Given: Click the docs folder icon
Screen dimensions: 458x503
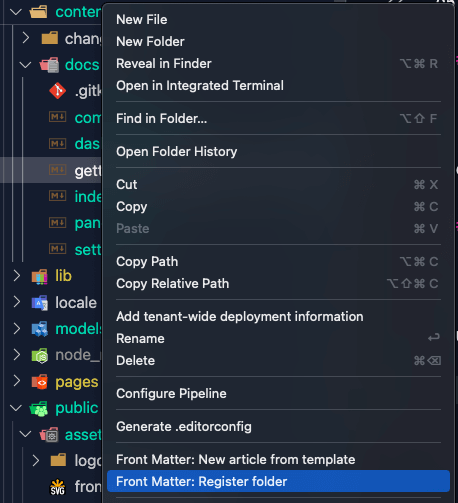Looking at the screenshot, I should pos(49,65).
